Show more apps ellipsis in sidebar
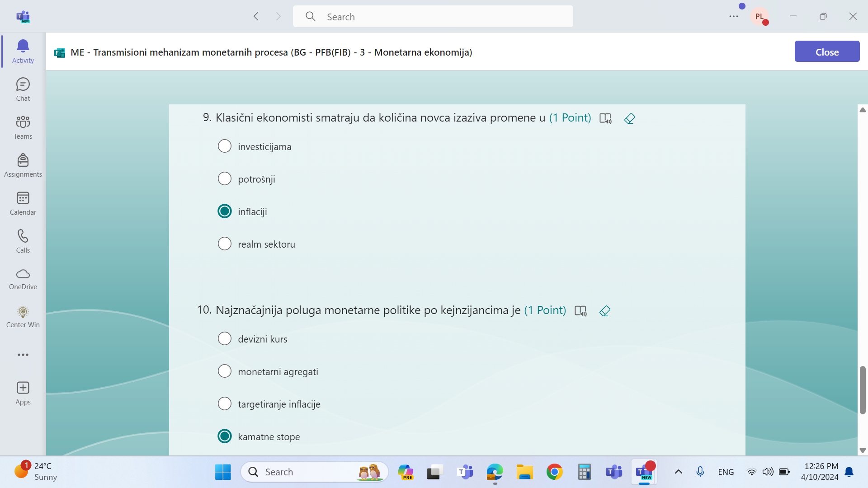868x488 pixels. coord(23,355)
